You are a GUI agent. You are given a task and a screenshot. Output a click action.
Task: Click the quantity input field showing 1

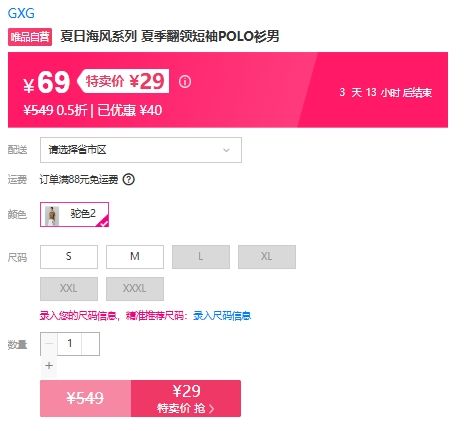pyautogui.click(x=70, y=344)
